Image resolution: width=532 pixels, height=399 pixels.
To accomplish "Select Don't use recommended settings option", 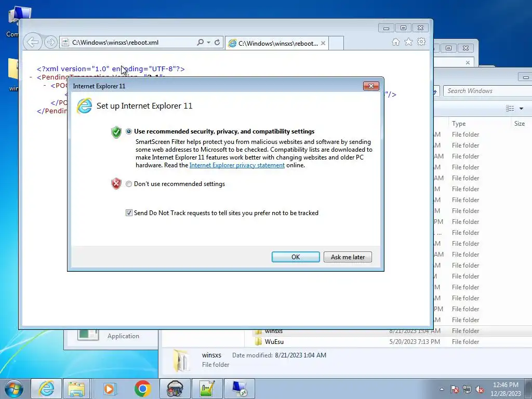I will (129, 184).
